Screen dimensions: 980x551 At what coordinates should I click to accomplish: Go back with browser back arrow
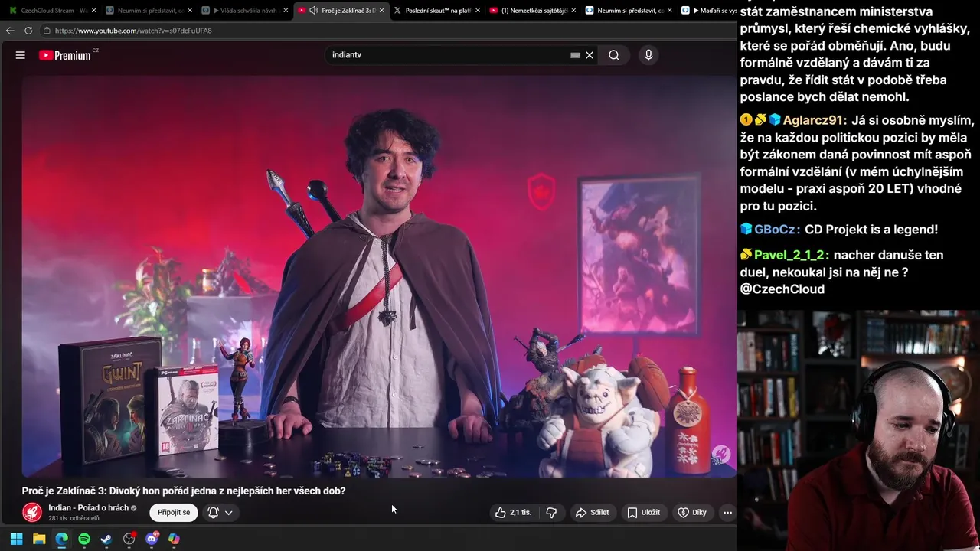(x=10, y=31)
